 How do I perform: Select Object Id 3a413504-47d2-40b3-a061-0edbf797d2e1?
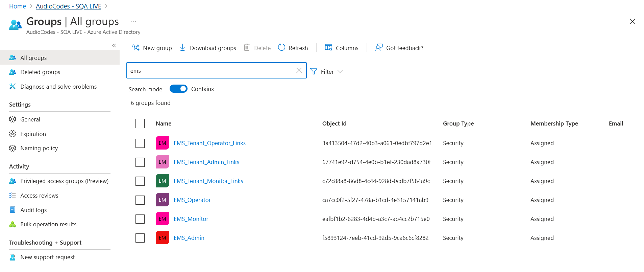click(x=377, y=143)
